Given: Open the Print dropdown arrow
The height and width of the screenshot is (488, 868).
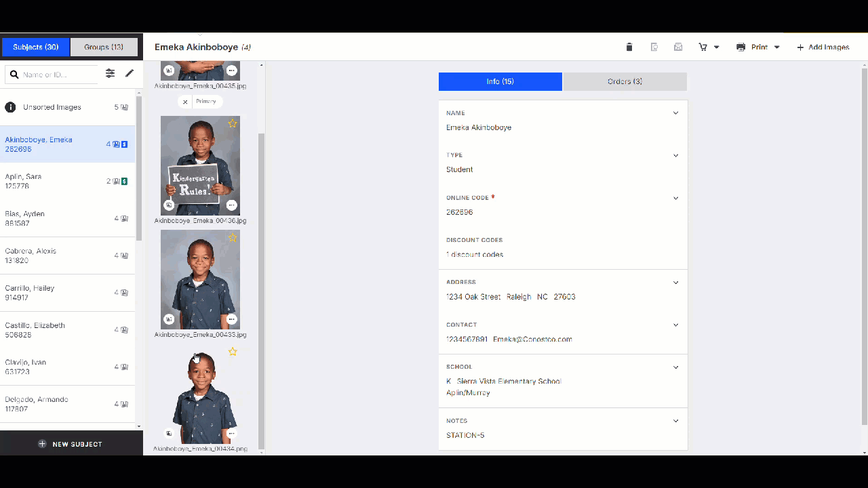Looking at the screenshot, I should point(777,47).
